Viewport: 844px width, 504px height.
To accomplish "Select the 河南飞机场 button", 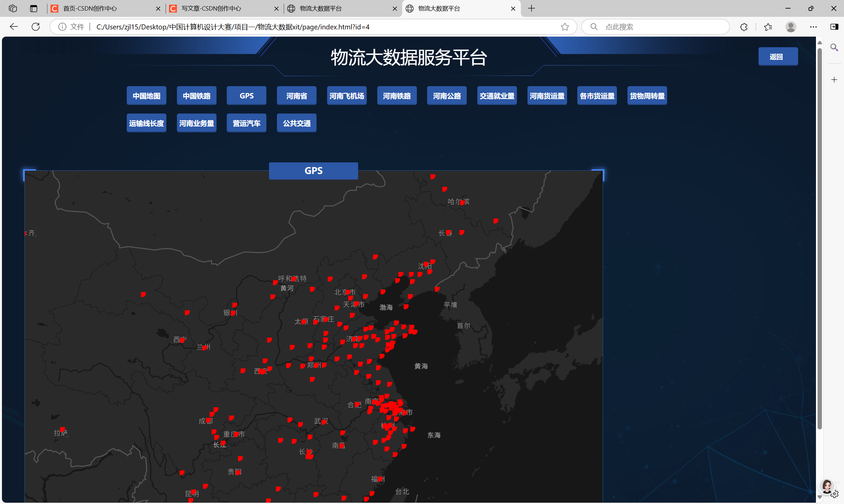I will pyautogui.click(x=347, y=96).
